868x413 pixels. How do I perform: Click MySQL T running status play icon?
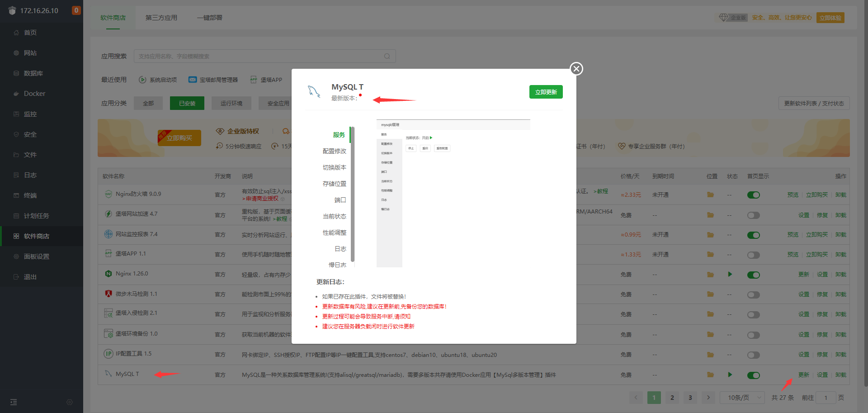[730, 375]
